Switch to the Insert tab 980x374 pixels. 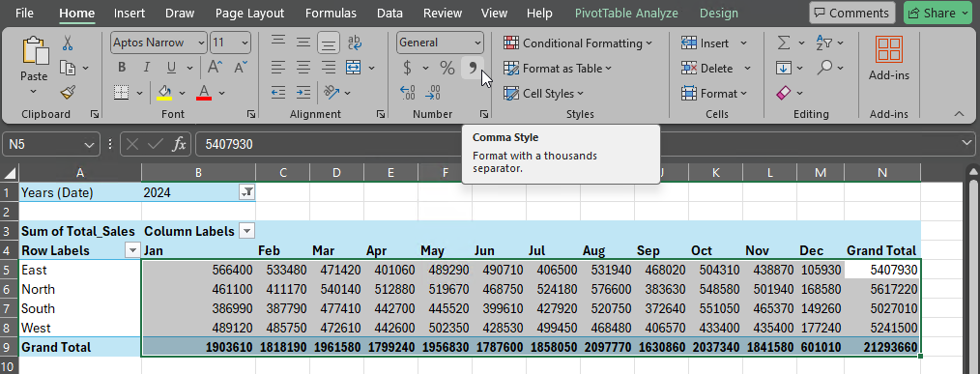[x=130, y=13]
